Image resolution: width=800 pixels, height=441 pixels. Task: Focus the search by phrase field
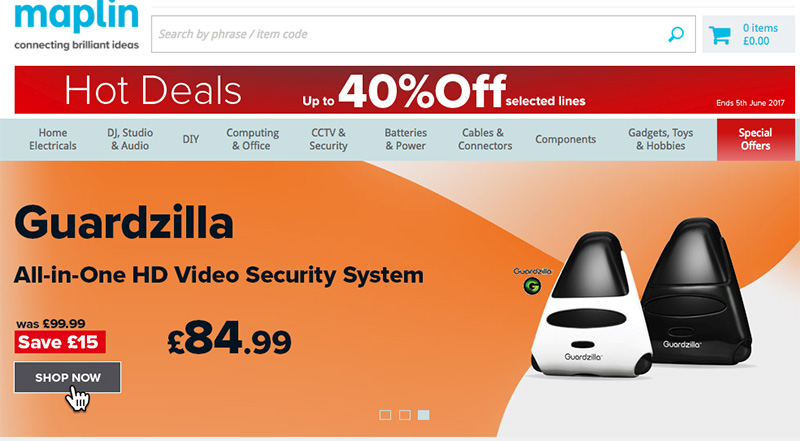[408, 34]
